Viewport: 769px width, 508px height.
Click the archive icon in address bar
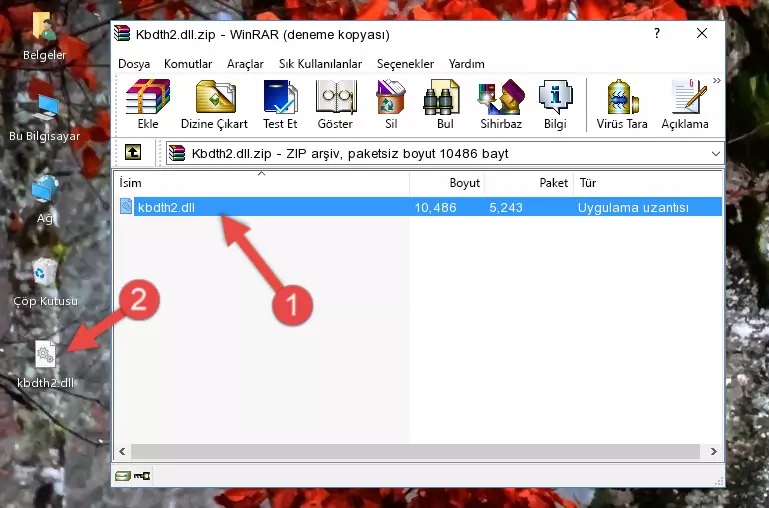(177, 153)
